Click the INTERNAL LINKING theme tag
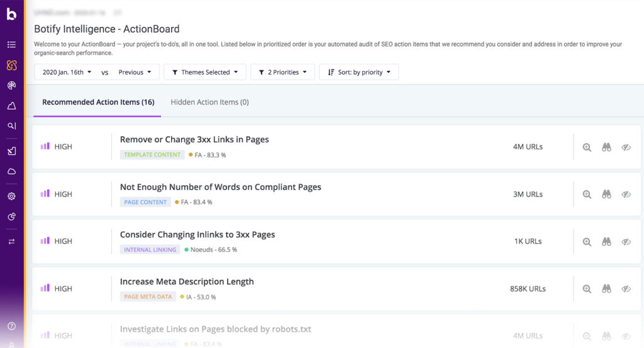Viewport: 644px width, 348px height. pos(150,249)
